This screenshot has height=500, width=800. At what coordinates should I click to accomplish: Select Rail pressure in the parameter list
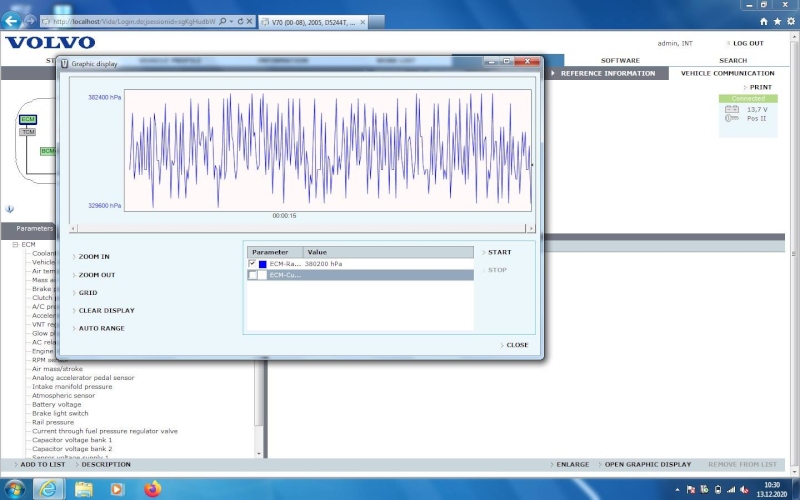(53, 422)
